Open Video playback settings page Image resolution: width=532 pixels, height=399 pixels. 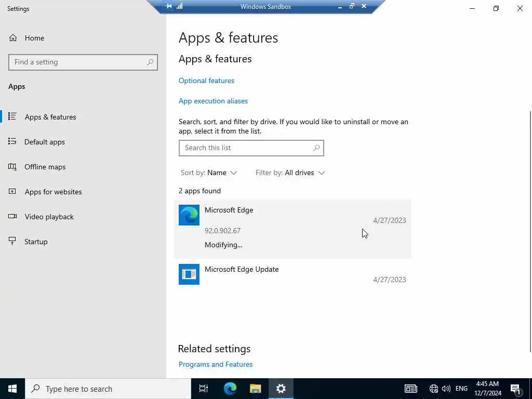pos(49,217)
